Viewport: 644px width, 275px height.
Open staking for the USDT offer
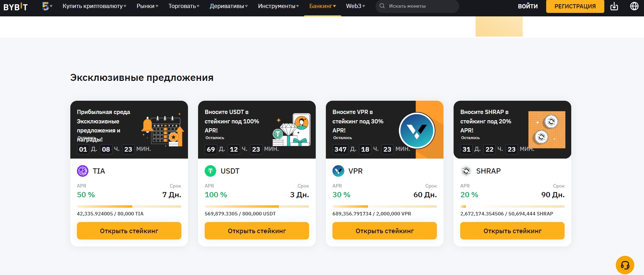point(257,231)
